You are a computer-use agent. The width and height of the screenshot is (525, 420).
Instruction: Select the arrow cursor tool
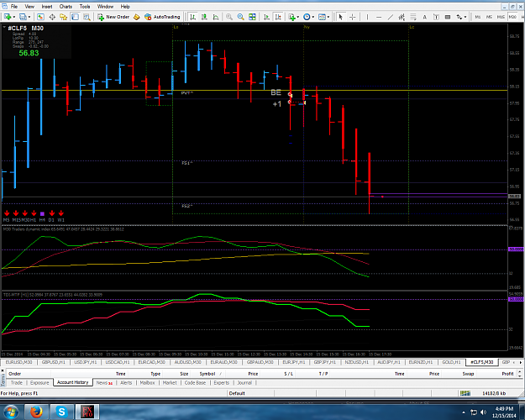(x=341, y=17)
